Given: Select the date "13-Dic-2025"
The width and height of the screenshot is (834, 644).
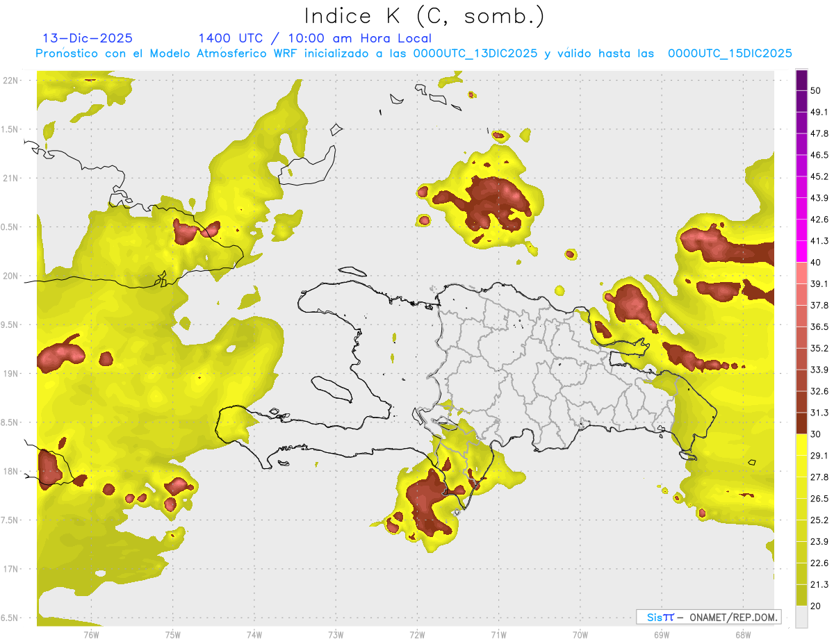Looking at the screenshot, I should coord(88,38).
